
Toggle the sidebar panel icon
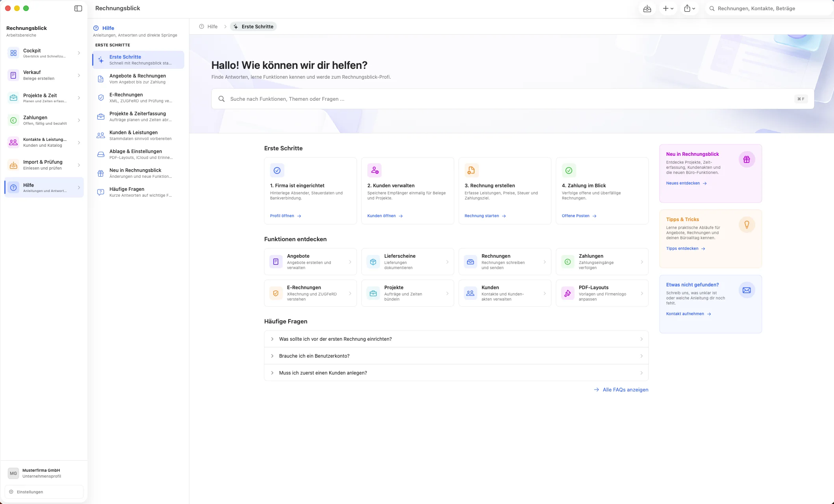78,8
